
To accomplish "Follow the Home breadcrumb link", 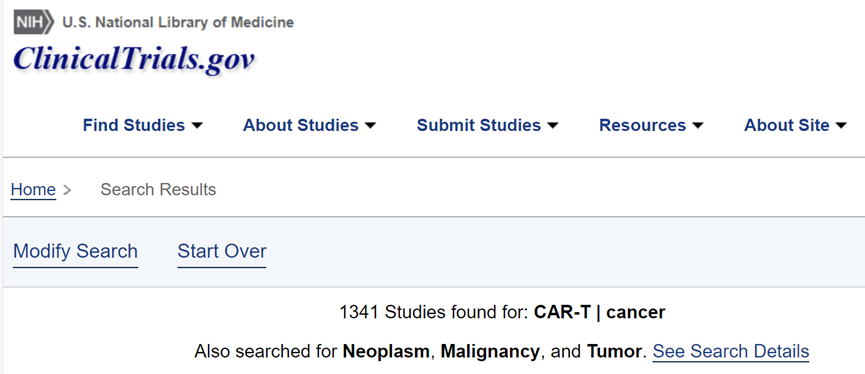I will coord(33,190).
